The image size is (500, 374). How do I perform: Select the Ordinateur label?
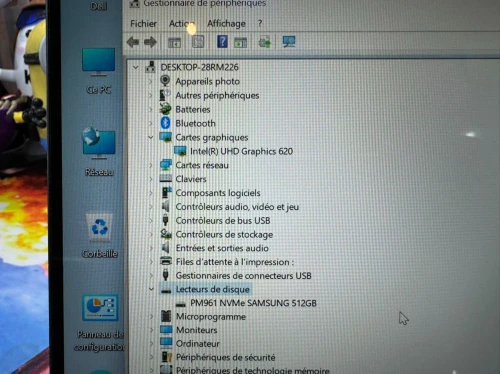point(198,344)
